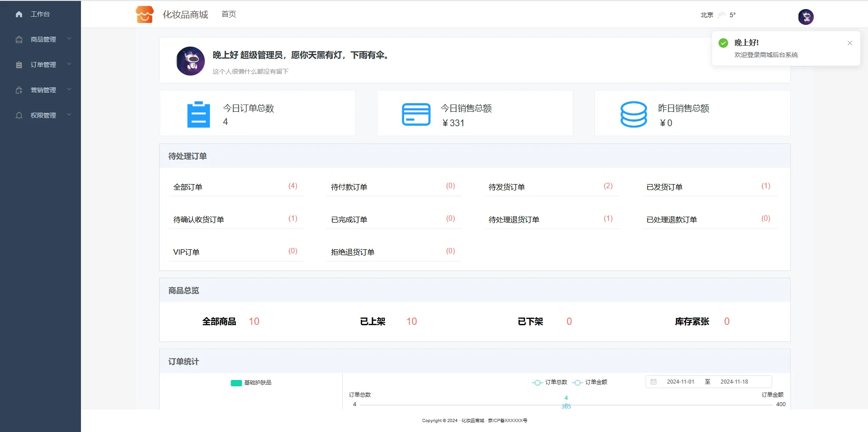The height and width of the screenshot is (432, 868).
Task: Toggle the 订单总数 chart legend series
Action: point(550,382)
